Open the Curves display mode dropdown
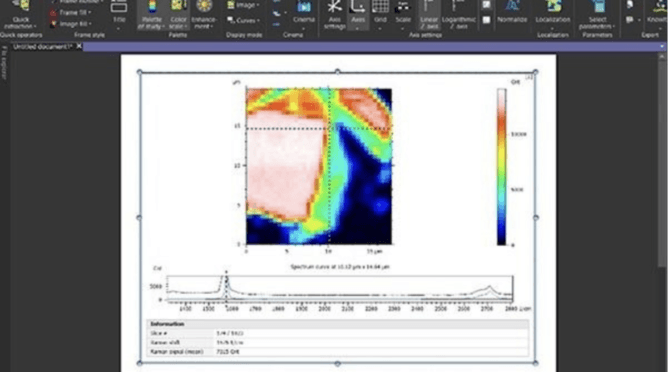The height and width of the screenshot is (372, 672). [x=243, y=20]
